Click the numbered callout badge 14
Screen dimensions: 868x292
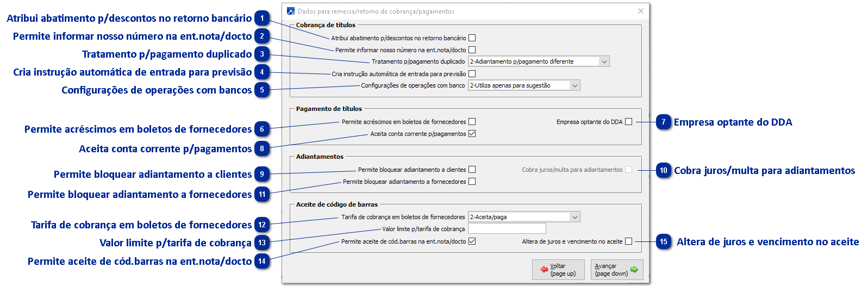coord(262,261)
